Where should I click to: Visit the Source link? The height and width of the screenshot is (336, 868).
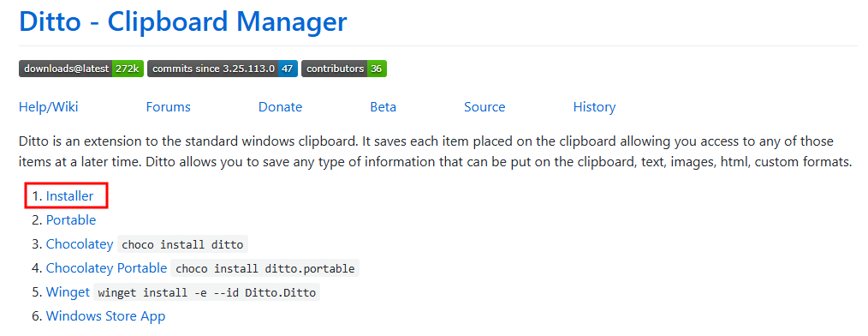click(x=485, y=107)
